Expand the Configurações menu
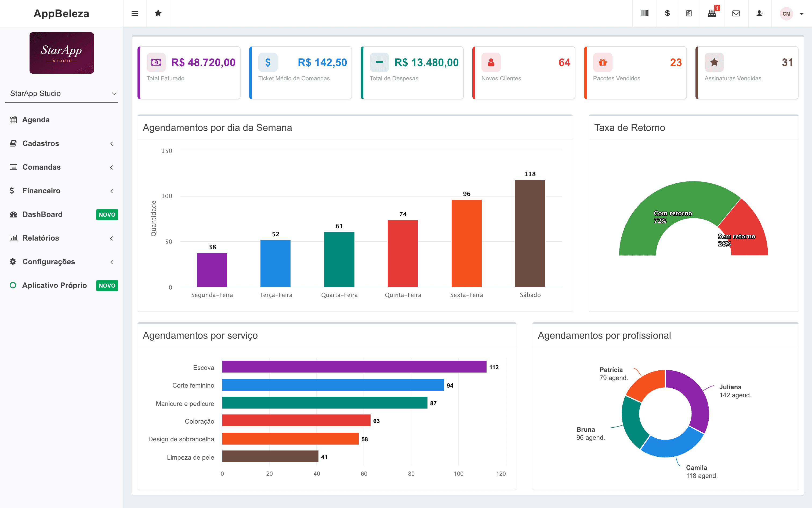The height and width of the screenshot is (508, 812). pos(62,261)
